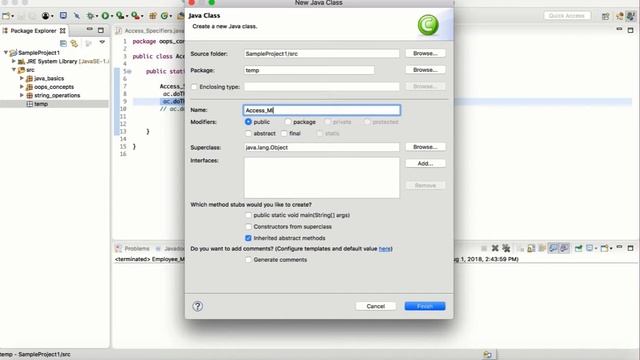The image size is (640, 360).
Task: Open the Debug button dropdown arrow
Action: (x=96, y=16)
